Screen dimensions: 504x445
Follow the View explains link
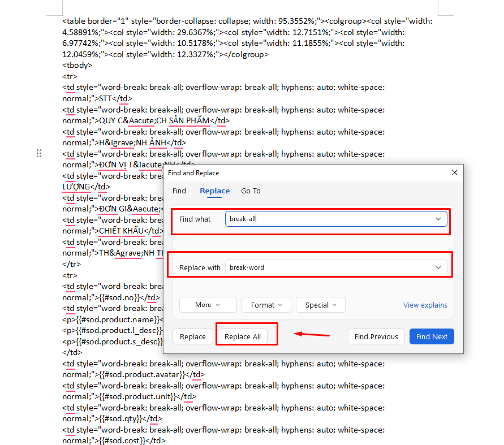425,305
